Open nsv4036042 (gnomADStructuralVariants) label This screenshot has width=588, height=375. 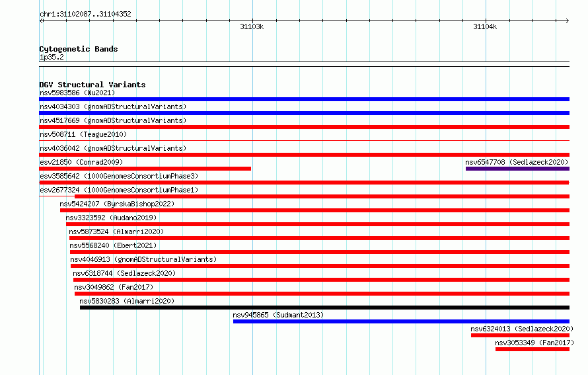pyautogui.click(x=113, y=148)
